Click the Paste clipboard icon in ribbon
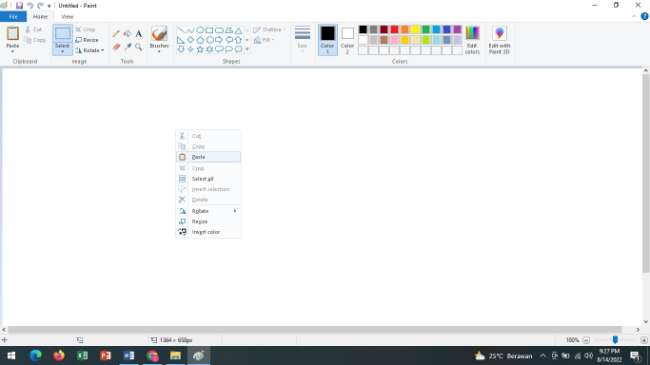650x365 pixels. [12, 33]
